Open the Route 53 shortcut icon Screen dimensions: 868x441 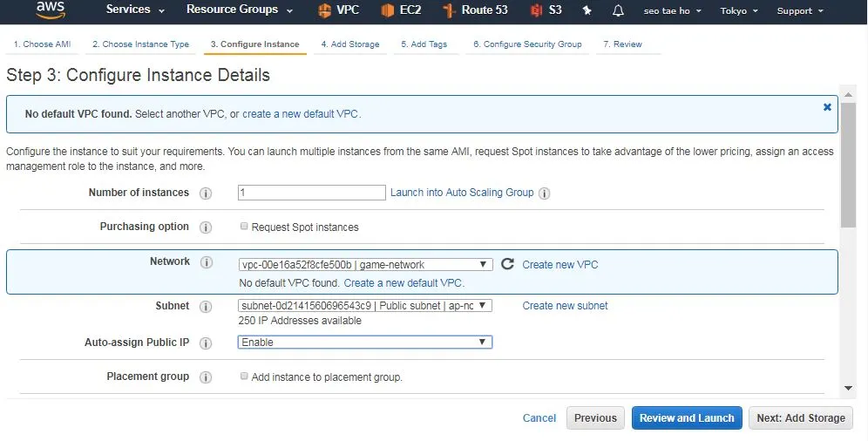click(449, 10)
